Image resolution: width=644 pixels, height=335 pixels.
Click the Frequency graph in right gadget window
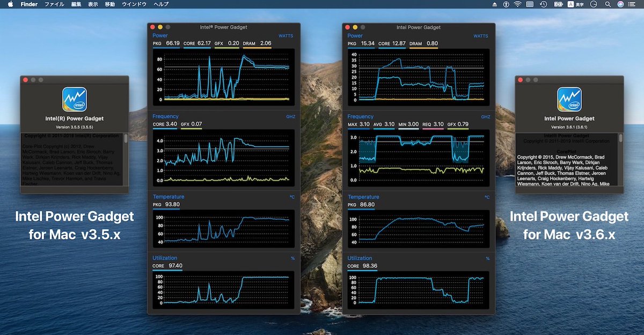pyautogui.click(x=419, y=158)
